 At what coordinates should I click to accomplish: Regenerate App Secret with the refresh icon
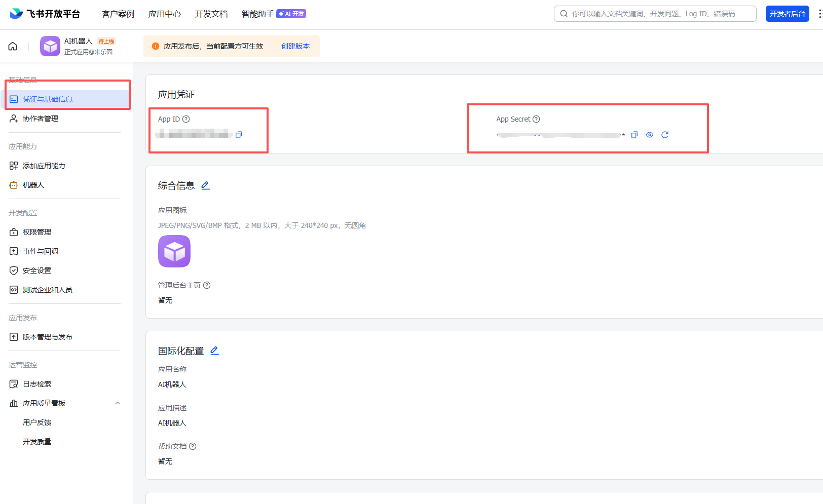(x=665, y=135)
